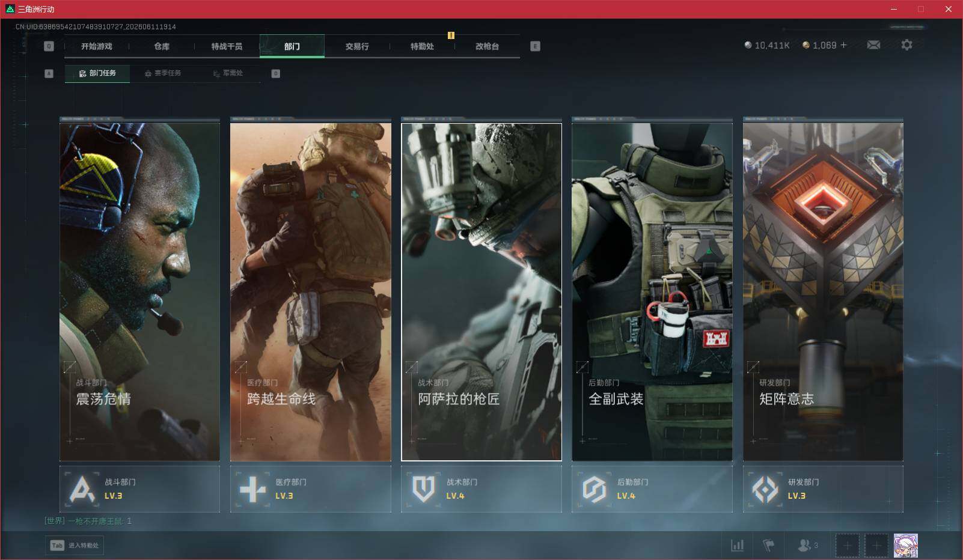
Task: Open the world chat message line
Action: coord(88,521)
